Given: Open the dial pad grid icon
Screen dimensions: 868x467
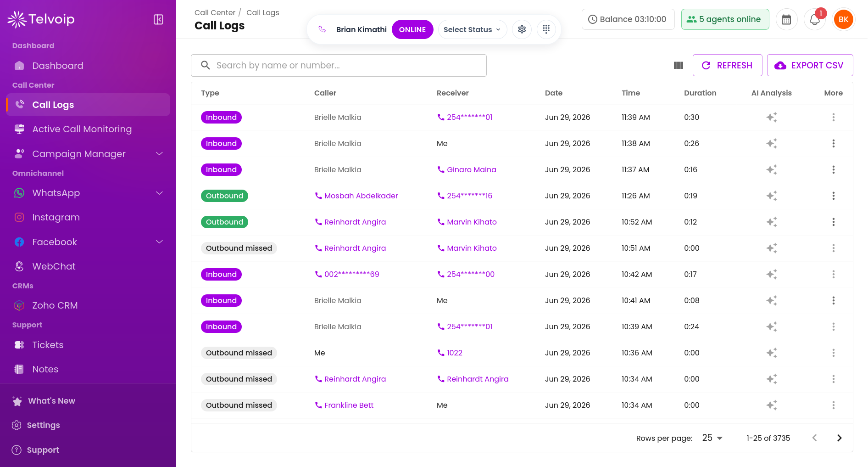Looking at the screenshot, I should 546,29.
